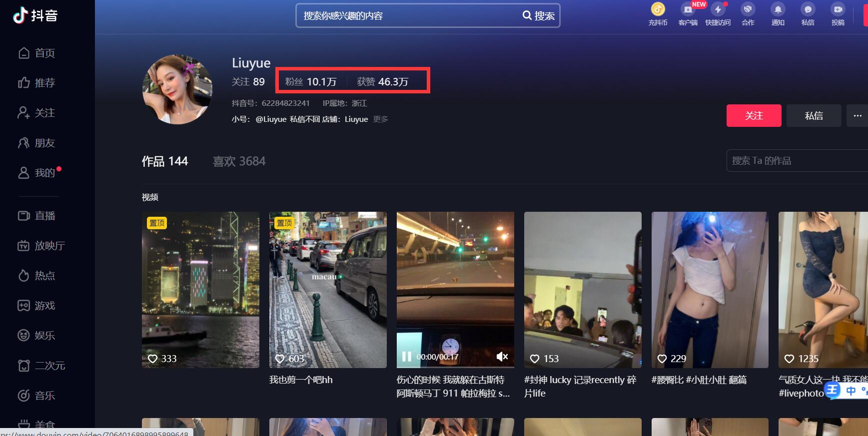
Task: Open the 客户端 download icon
Action: 688,9
